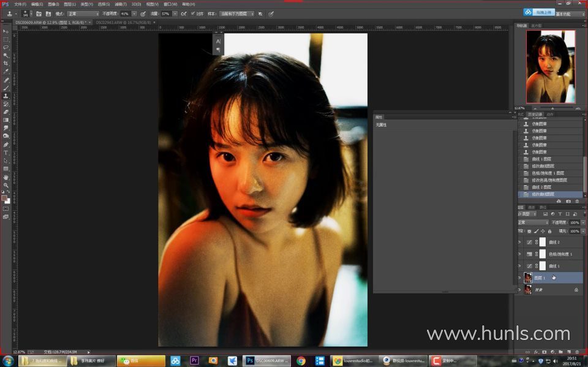This screenshot has height=367, width=588.
Task: Open layer blend mode dropdown in Layers panel
Action: pyautogui.click(x=533, y=222)
